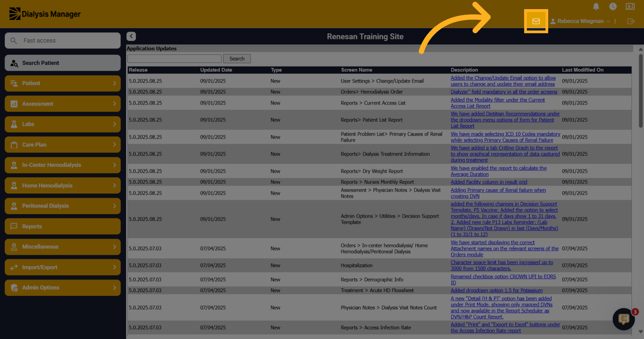Click 'Reports > Nurses Monthly Report' cell
The image size is (644, 339).
(377, 182)
